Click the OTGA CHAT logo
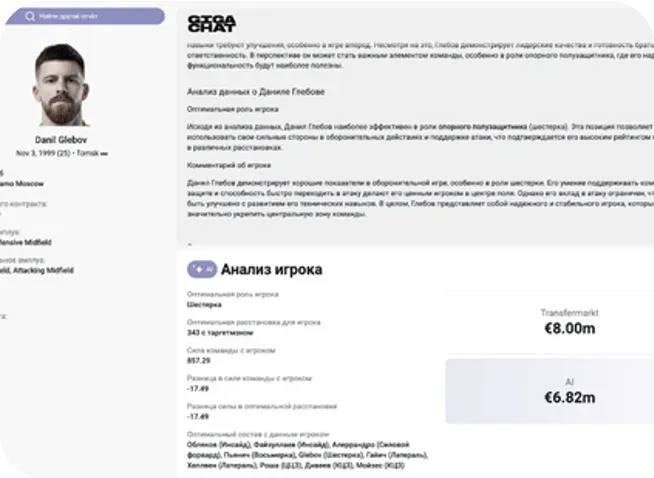 pos(211,24)
